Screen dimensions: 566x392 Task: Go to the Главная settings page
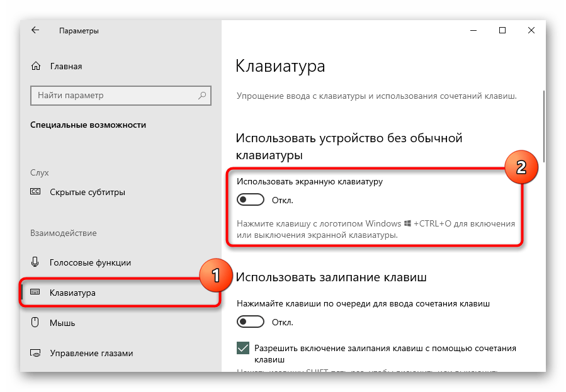[x=65, y=66]
